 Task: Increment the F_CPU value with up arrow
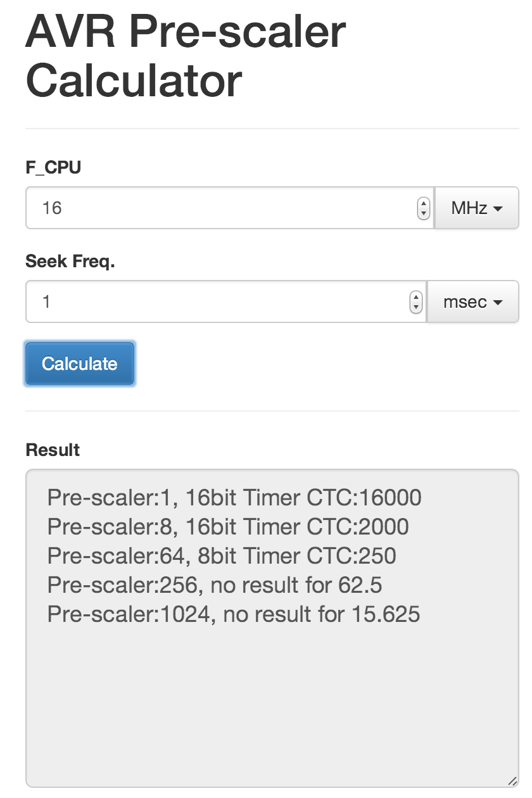click(x=423, y=203)
